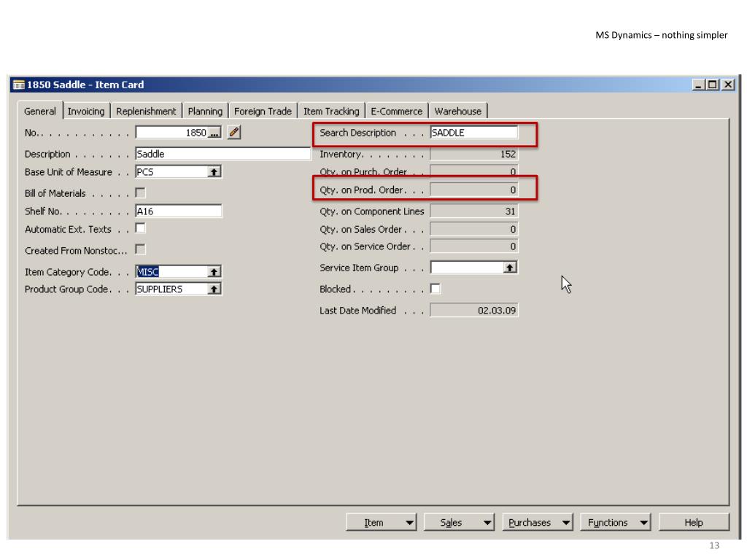747x560 pixels.
Task: Enable the Bill of Materials checkbox
Action: (x=140, y=193)
